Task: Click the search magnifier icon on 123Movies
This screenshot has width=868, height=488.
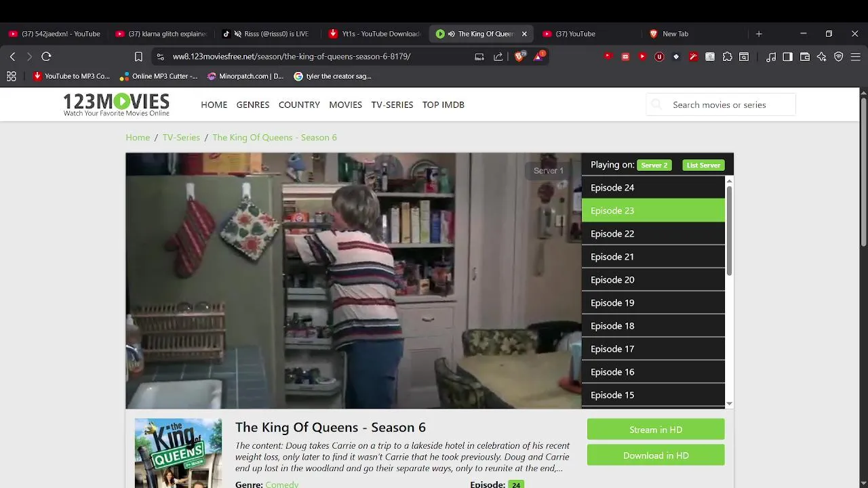Action: 656,104
